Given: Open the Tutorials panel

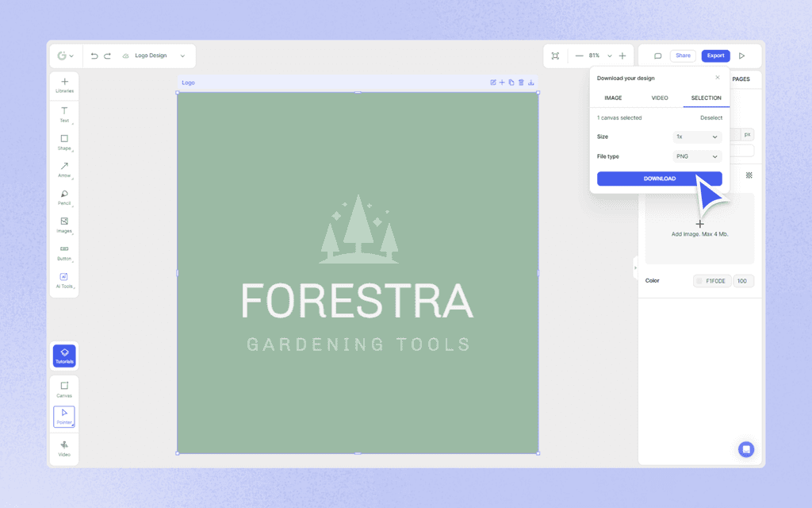Looking at the screenshot, I should (64, 355).
